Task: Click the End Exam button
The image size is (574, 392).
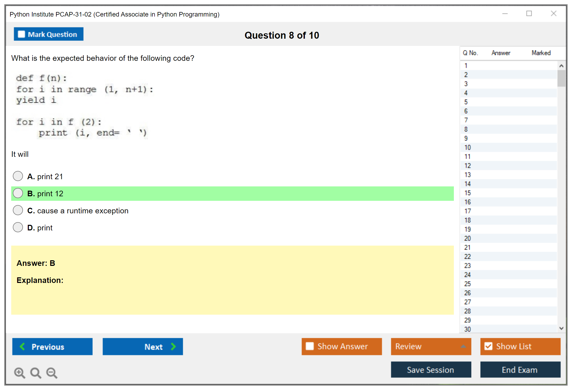Action: [x=520, y=370]
